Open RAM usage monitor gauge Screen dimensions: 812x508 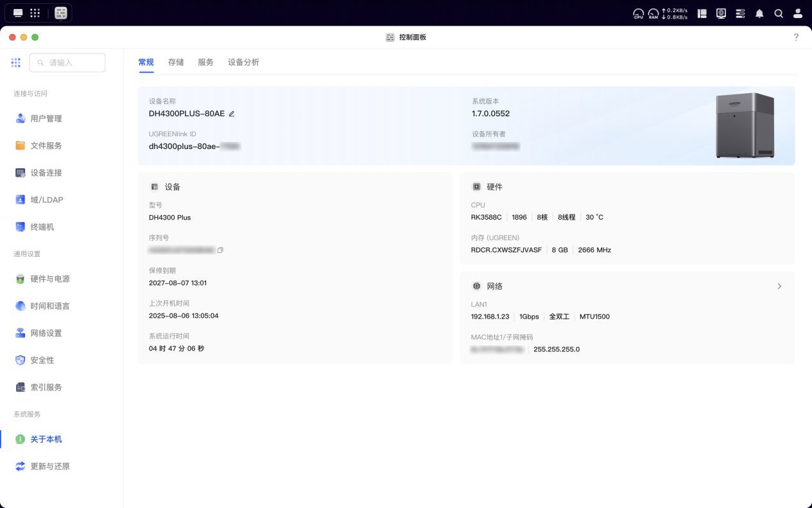653,13
